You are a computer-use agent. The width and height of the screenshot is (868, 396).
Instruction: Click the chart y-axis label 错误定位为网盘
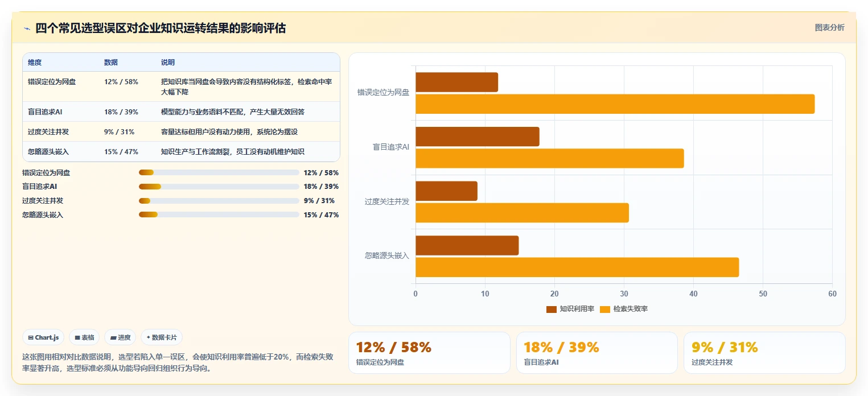[383, 92]
